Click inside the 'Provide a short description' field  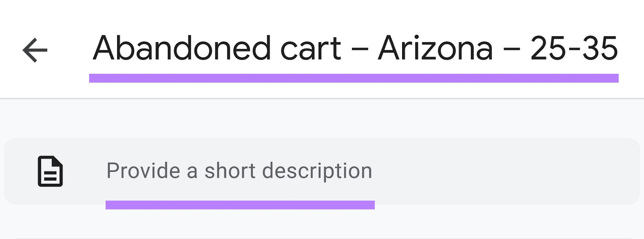(239, 170)
